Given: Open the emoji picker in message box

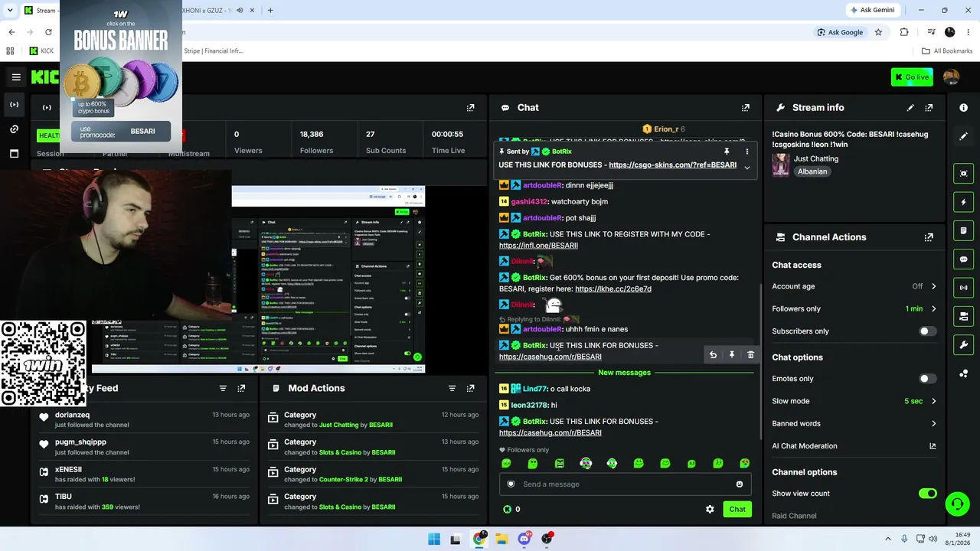Looking at the screenshot, I should pyautogui.click(x=740, y=484).
